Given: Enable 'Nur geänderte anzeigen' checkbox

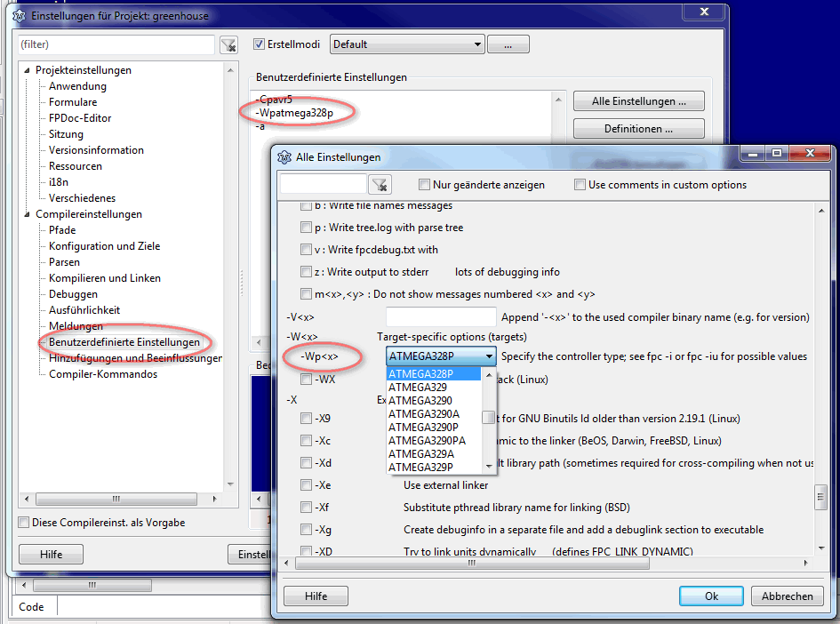Looking at the screenshot, I should click(425, 185).
